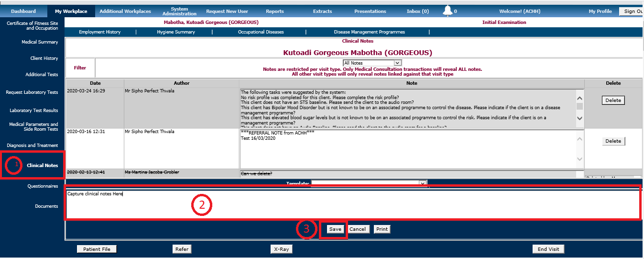Viewport: 644px width, 259px height.
Task: Click the Filter label
Action: [x=80, y=68]
